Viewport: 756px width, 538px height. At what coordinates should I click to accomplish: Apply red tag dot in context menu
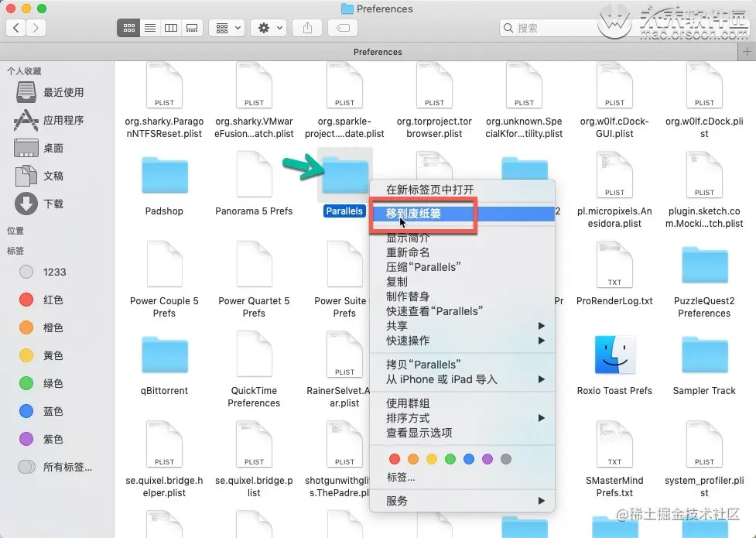[395, 459]
